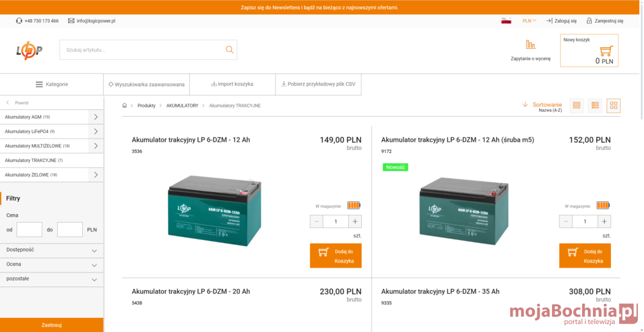Open the Import koszyka tab
Screen dimensions: 644x332
pyautogui.click(x=232, y=84)
